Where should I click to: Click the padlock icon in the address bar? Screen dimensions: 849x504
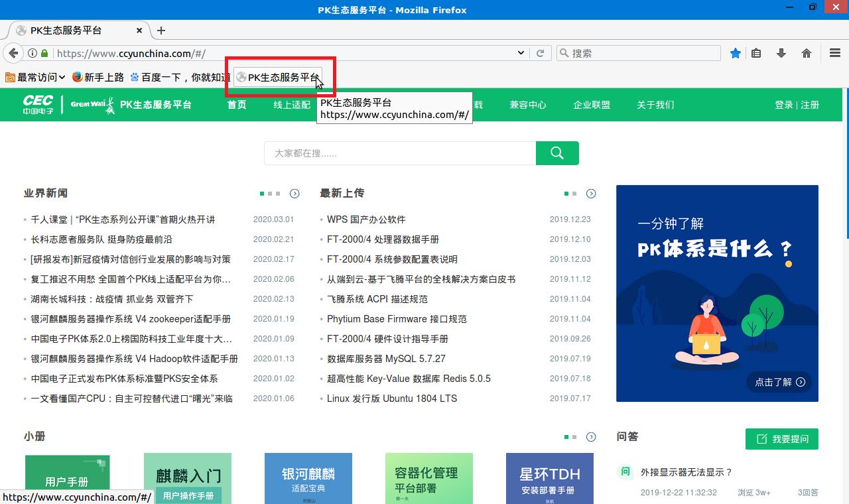43,52
